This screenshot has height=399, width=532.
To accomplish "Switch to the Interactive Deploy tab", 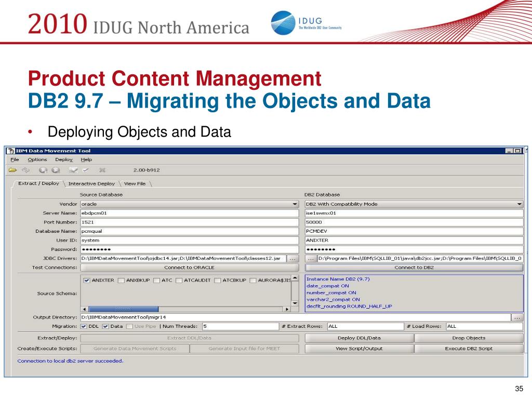I will point(91,183).
